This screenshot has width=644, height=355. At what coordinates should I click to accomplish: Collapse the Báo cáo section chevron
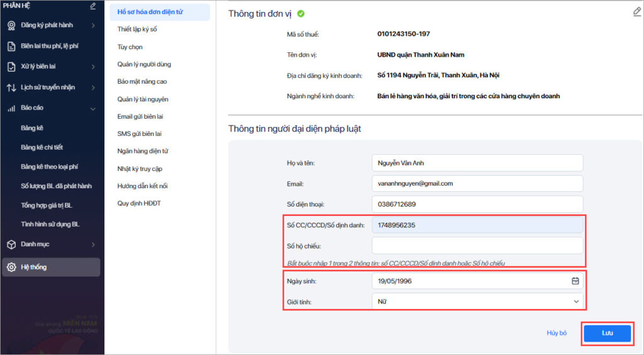coord(93,109)
